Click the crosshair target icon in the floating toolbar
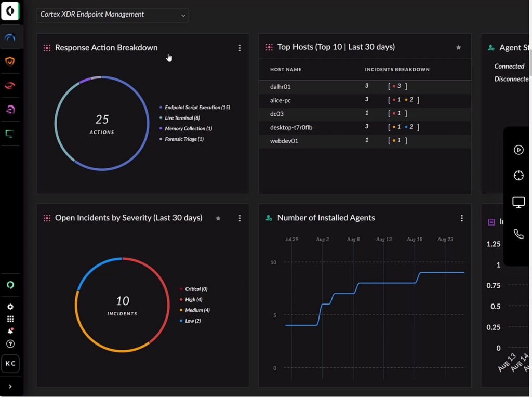The width and height of the screenshot is (532, 397). pos(518,176)
